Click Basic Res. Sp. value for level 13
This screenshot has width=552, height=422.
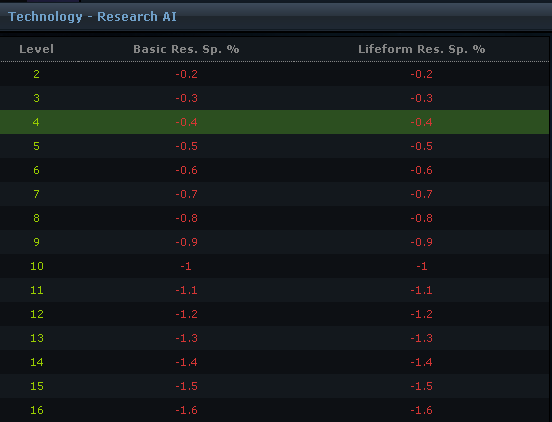click(186, 338)
